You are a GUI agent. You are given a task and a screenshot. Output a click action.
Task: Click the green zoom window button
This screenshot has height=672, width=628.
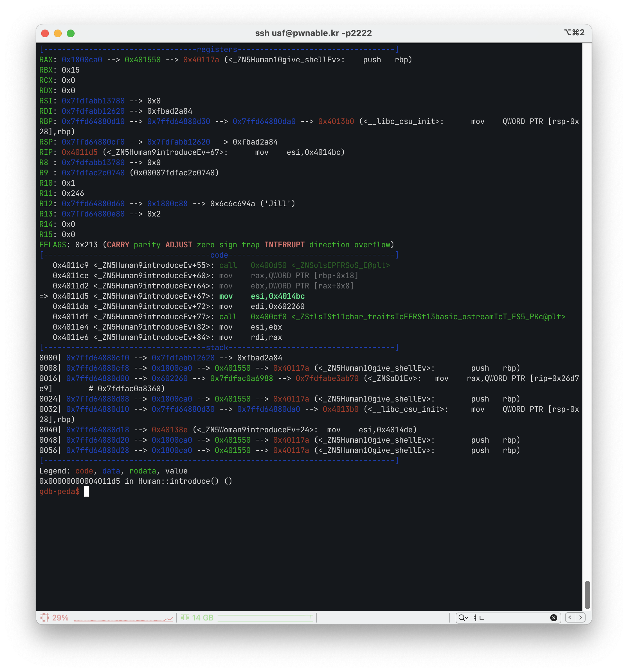[x=71, y=33]
